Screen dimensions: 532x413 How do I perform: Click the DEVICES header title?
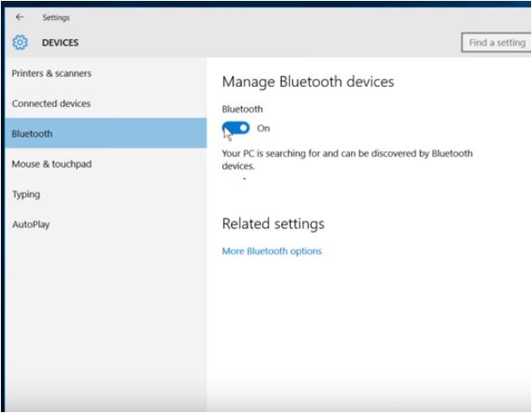point(60,43)
